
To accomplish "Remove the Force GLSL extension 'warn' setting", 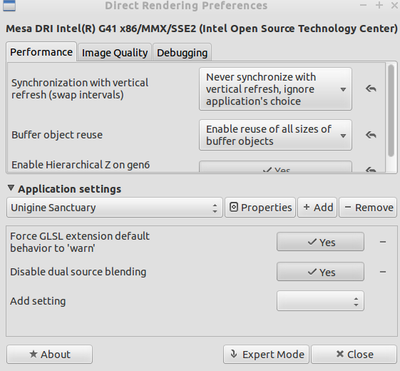I will coord(383,242).
